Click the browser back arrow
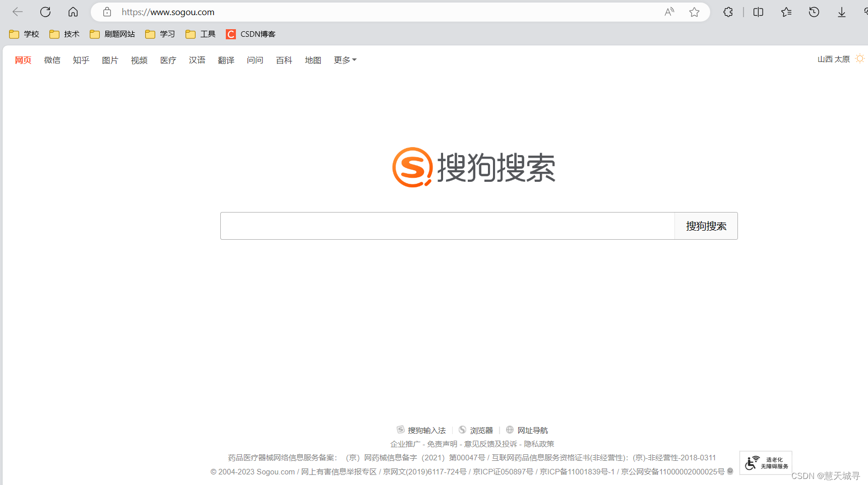Viewport: 868px width, 485px height. click(18, 12)
